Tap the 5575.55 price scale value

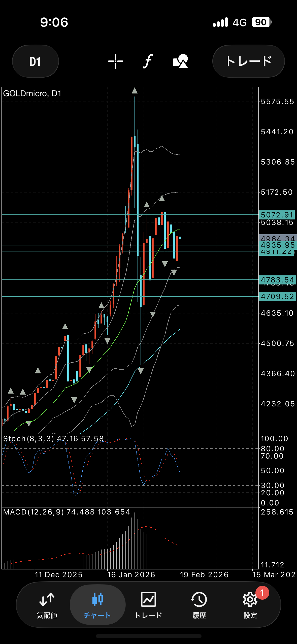(x=277, y=102)
